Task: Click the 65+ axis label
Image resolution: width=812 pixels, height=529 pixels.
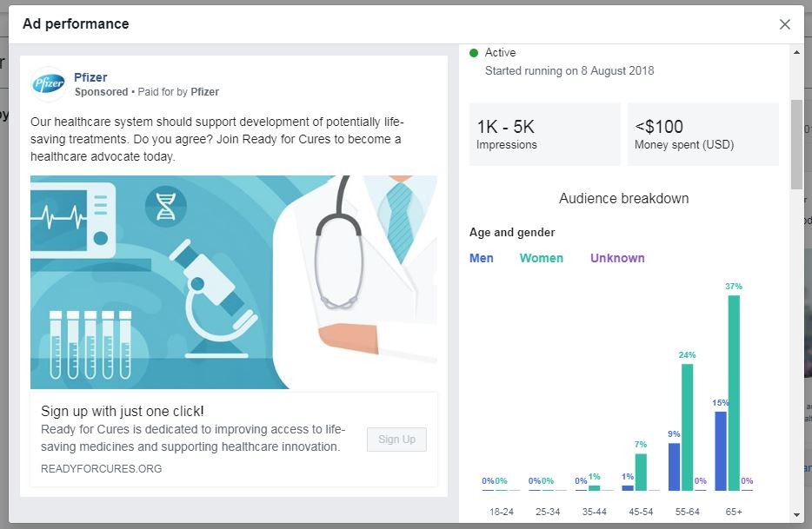Action: [734, 512]
